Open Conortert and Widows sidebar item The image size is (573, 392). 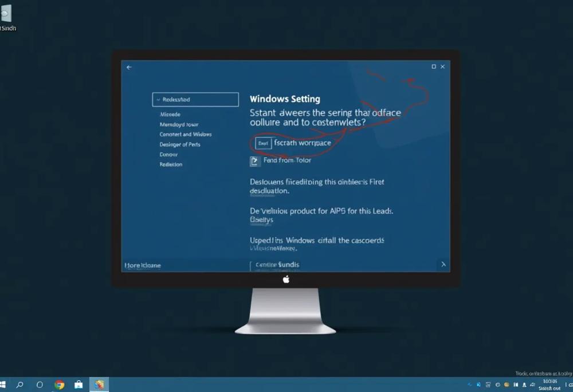click(186, 135)
